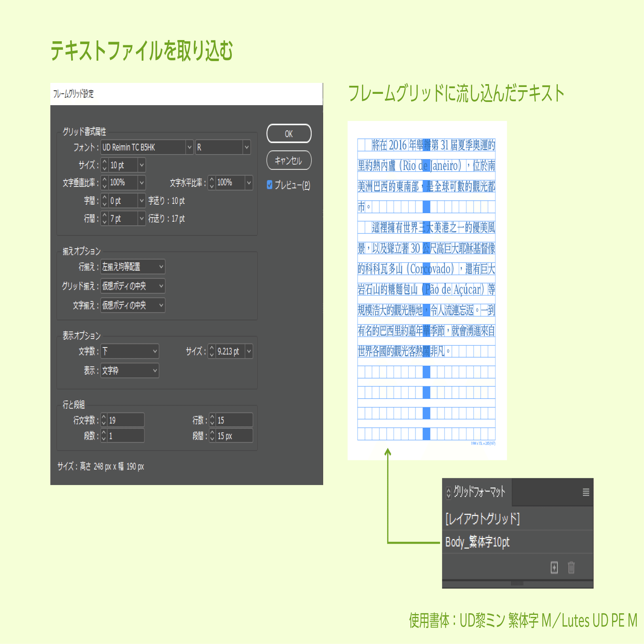Click the delete grid format trash icon
644x644 pixels.
point(571,567)
